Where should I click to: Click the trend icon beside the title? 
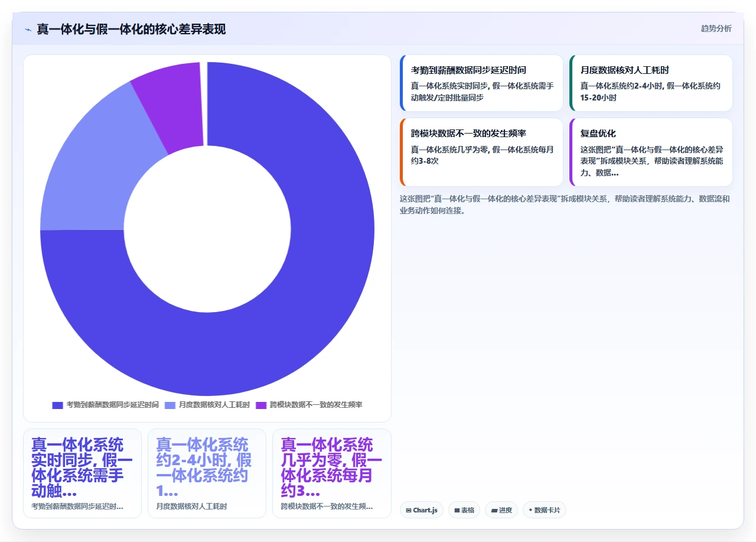[x=28, y=30]
